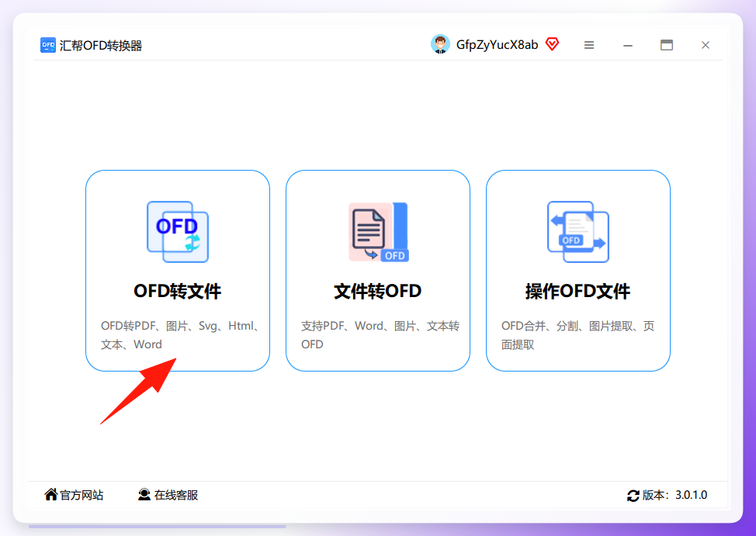This screenshot has height=536, width=756.
Task: Click the headset icon beside 在线客服
Action: pyautogui.click(x=144, y=495)
